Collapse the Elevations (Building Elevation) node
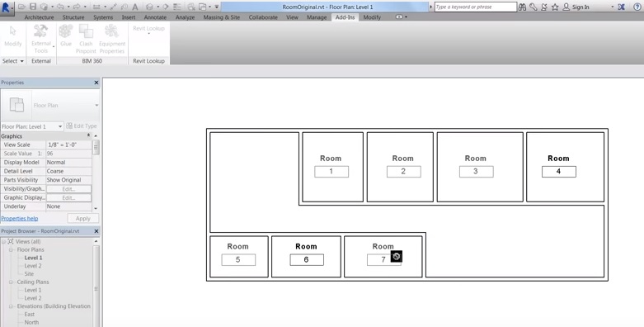Viewport: 644px width, 327px height. pyautogui.click(x=11, y=306)
